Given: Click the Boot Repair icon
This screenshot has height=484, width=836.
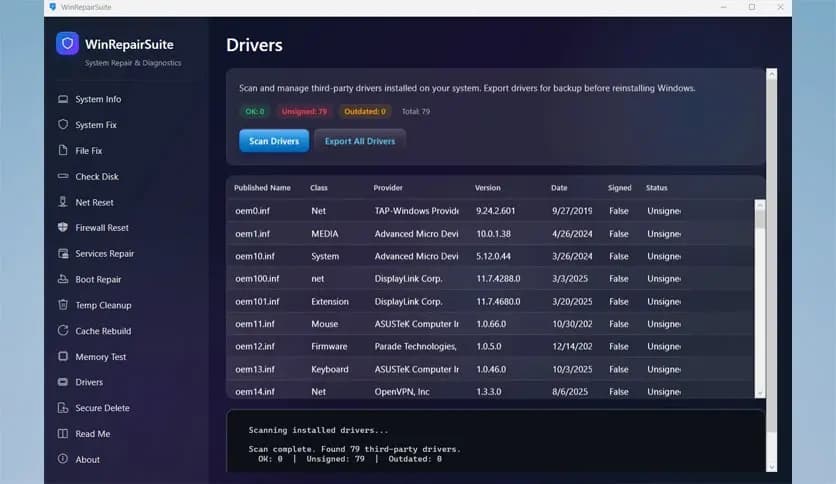Looking at the screenshot, I should pos(63,279).
